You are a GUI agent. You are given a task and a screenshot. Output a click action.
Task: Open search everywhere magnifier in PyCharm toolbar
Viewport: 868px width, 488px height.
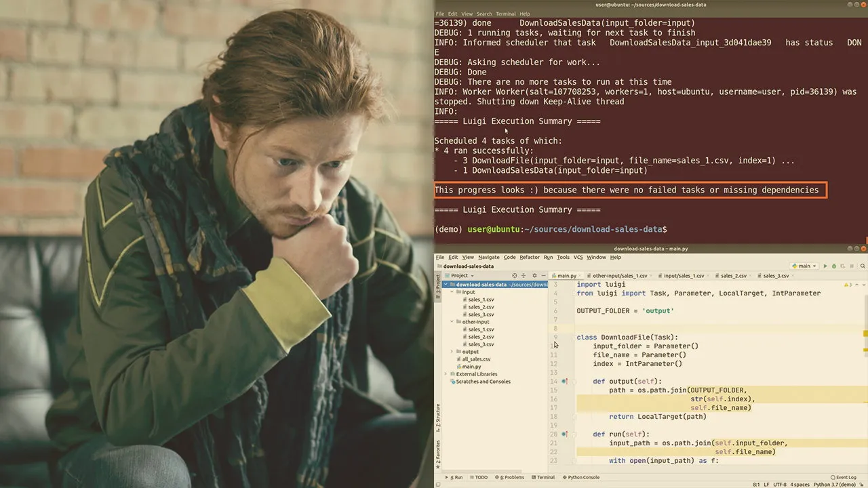[863, 266]
